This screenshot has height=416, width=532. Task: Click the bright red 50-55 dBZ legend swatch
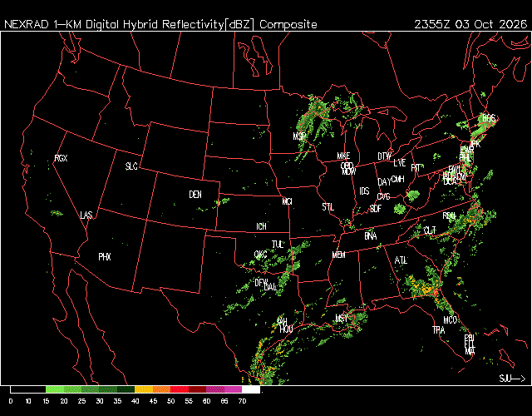180,389
